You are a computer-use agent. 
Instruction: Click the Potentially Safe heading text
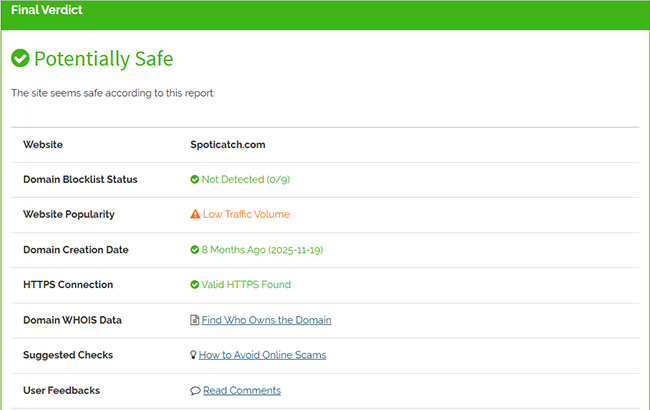[104, 58]
